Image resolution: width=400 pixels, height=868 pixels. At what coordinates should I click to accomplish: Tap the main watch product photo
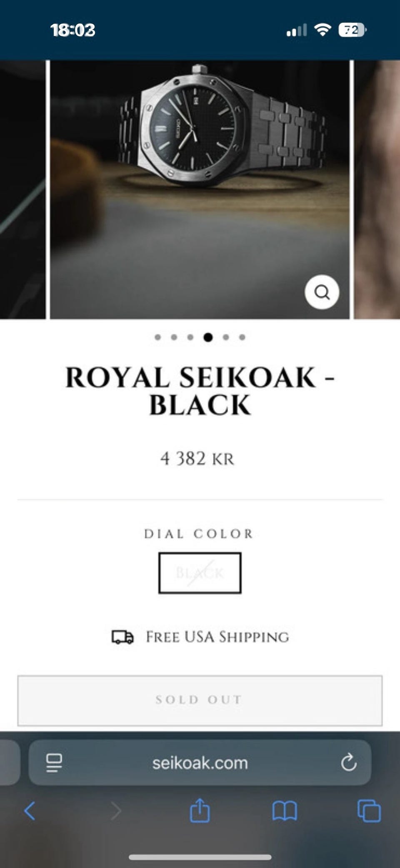tap(200, 190)
